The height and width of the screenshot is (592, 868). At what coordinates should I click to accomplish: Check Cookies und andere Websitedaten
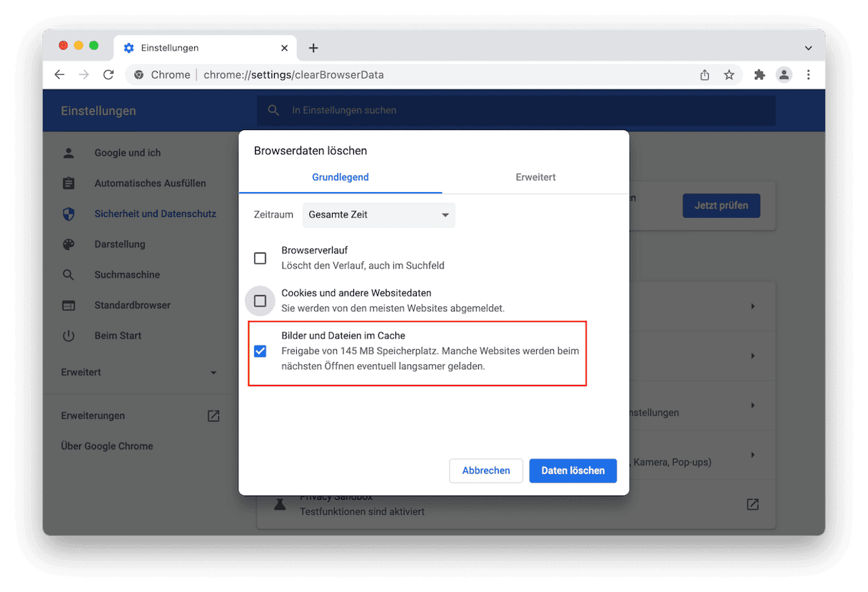point(261,301)
